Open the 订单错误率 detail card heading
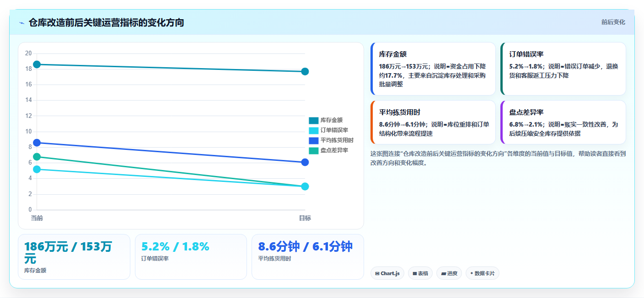 click(x=526, y=54)
